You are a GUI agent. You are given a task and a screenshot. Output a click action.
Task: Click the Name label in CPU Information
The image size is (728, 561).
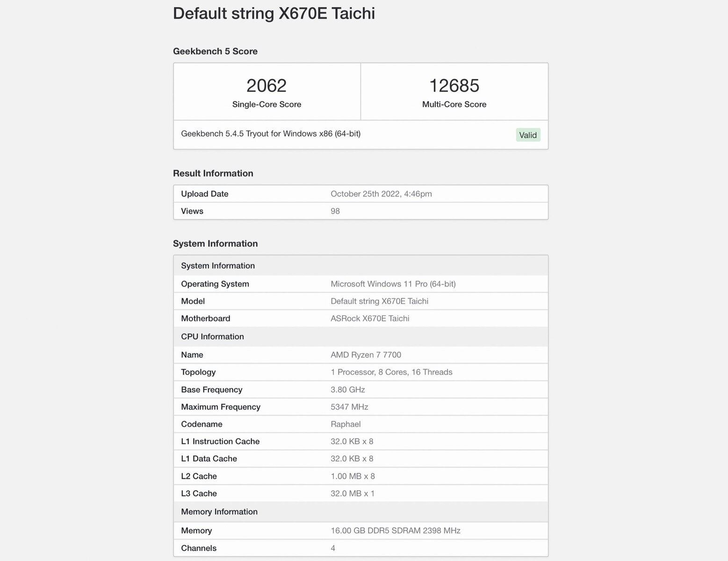click(x=192, y=355)
